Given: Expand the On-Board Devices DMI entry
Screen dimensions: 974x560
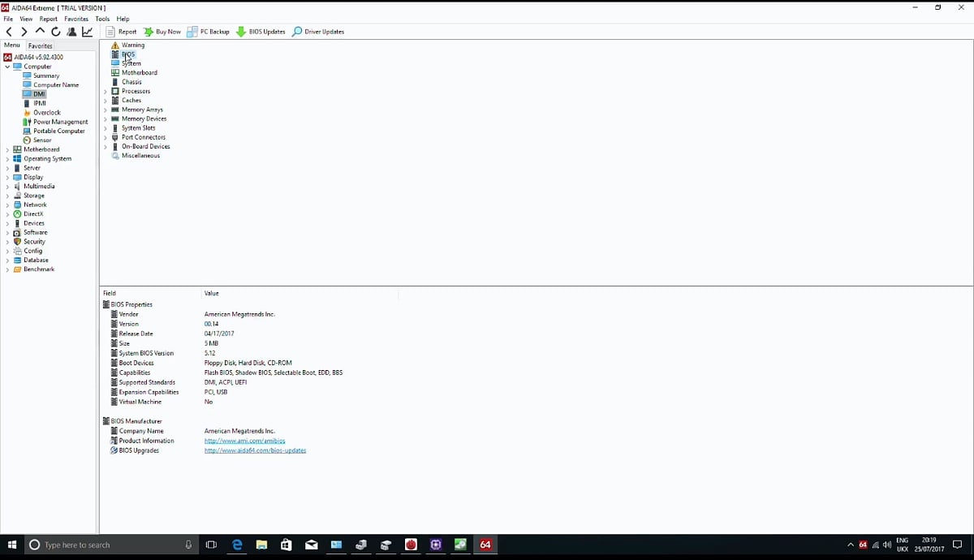Looking at the screenshot, I should point(106,147).
